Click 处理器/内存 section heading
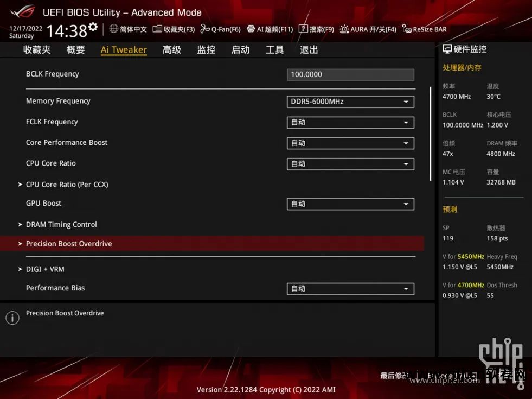The width and height of the screenshot is (532, 399). pos(462,67)
